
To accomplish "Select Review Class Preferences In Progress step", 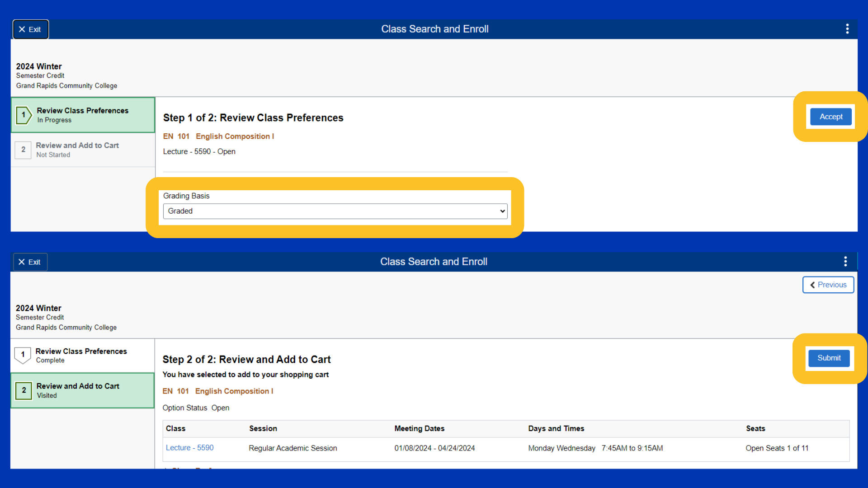I will [x=83, y=115].
